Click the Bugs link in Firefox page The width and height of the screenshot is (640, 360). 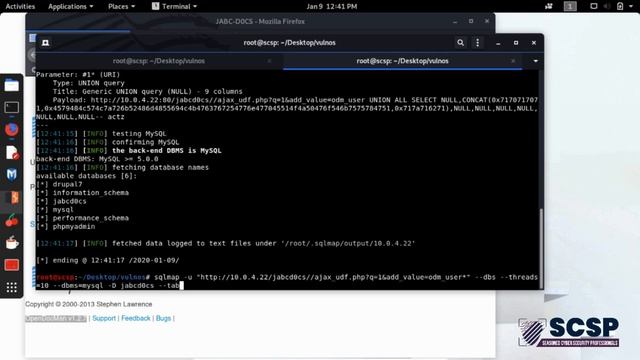pyautogui.click(x=163, y=318)
